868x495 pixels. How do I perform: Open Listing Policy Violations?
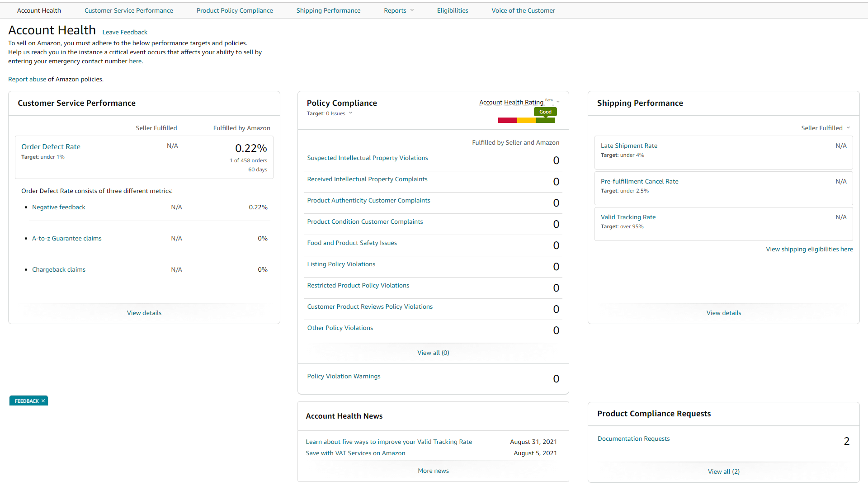point(341,264)
